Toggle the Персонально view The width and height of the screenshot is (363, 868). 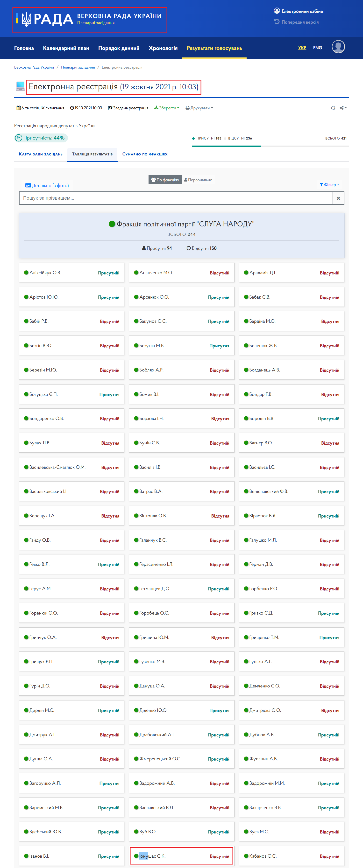click(x=198, y=180)
